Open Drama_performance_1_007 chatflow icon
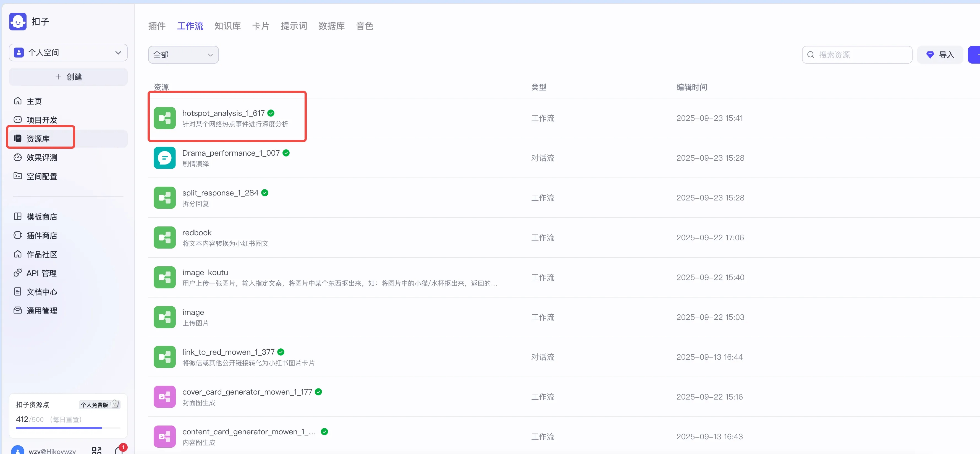This screenshot has width=980, height=454. click(164, 158)
